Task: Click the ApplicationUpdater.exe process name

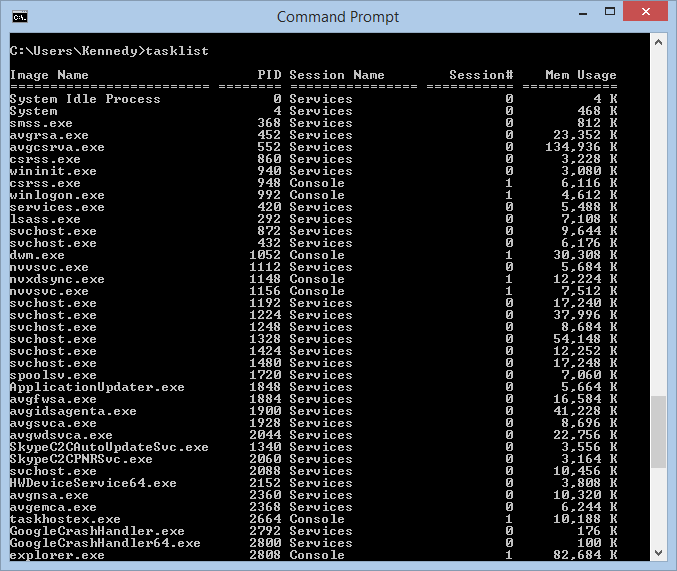Action: pos(97,387)
